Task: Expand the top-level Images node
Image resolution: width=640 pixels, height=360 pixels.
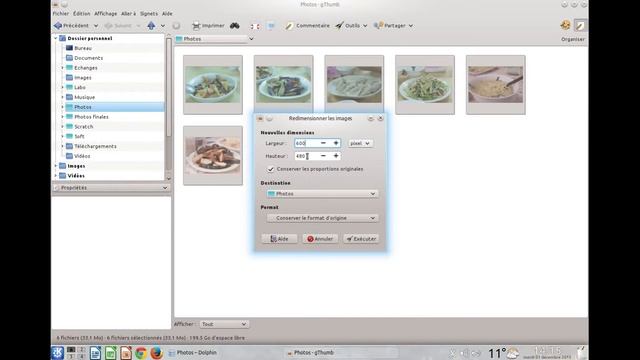Action: tap(56, 166)
